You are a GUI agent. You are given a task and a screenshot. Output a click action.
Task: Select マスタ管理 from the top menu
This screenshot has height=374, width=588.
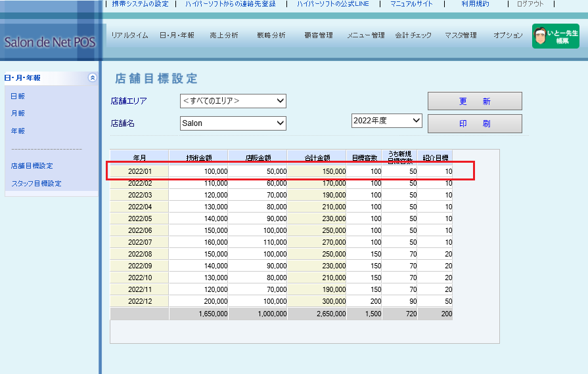[x=461, y=35]
